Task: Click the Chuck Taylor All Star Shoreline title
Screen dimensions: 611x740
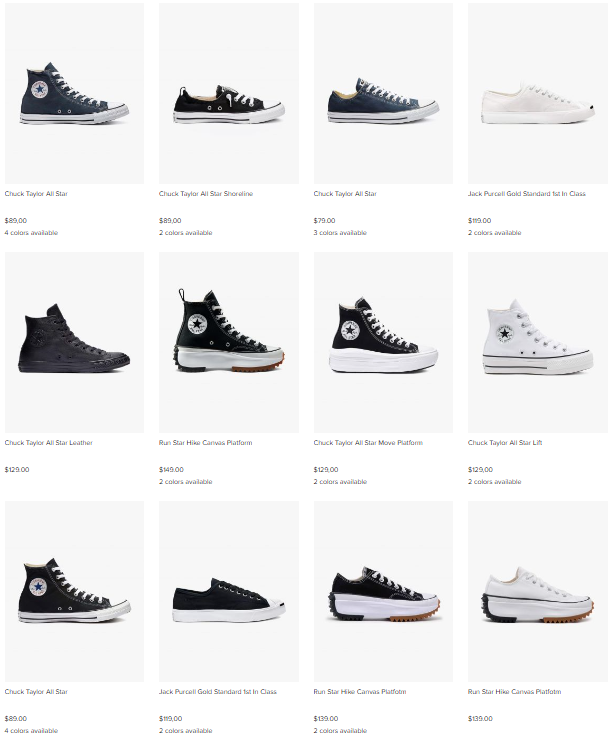Action: point(206,193)
